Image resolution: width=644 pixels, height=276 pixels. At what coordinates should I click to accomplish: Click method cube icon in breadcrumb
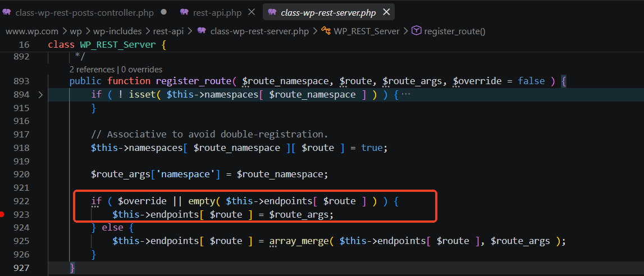coord(417,31)
